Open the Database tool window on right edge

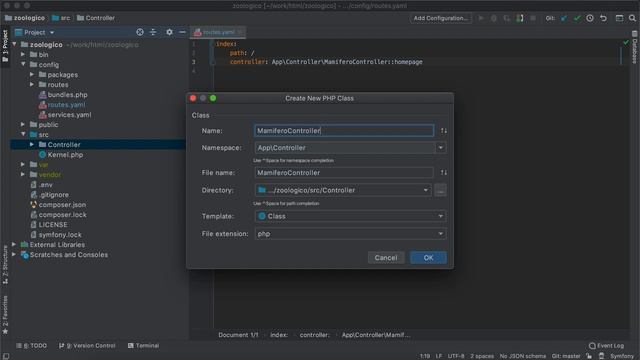(x=635, y=48)
